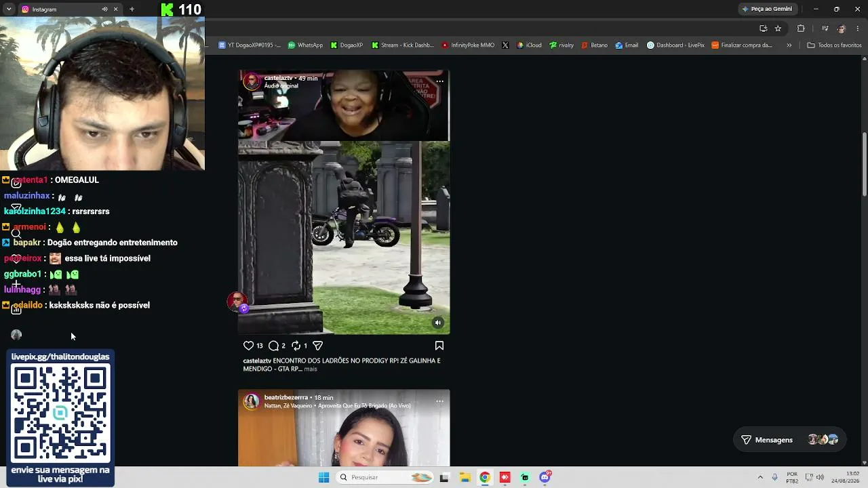Image resolution: width=868 pixels, height=488 pixels.
Task: Switch to Chrome on the taskbar
Action: coord(484,477)
